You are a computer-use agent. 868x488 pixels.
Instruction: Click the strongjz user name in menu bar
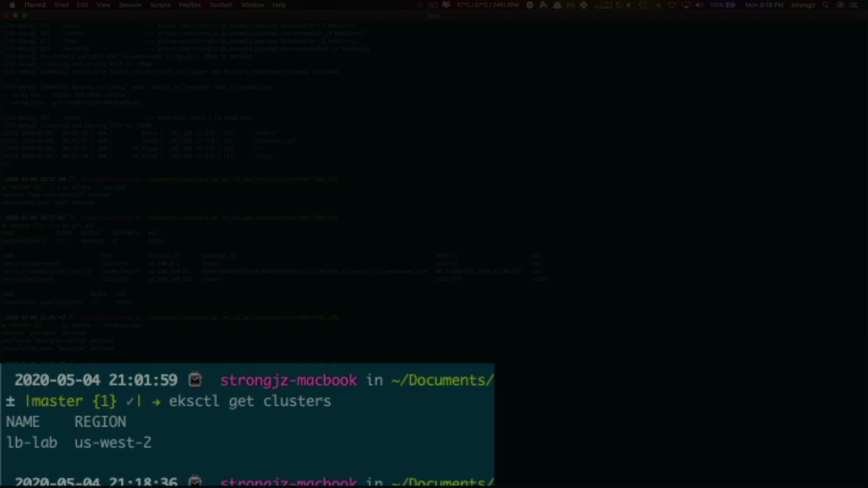803,5
